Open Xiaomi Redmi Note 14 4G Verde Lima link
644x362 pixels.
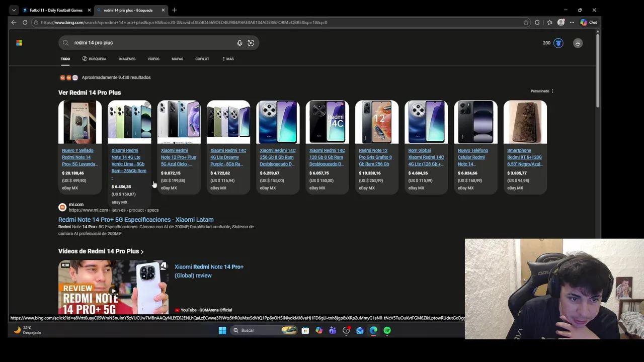tap(129, 160)
